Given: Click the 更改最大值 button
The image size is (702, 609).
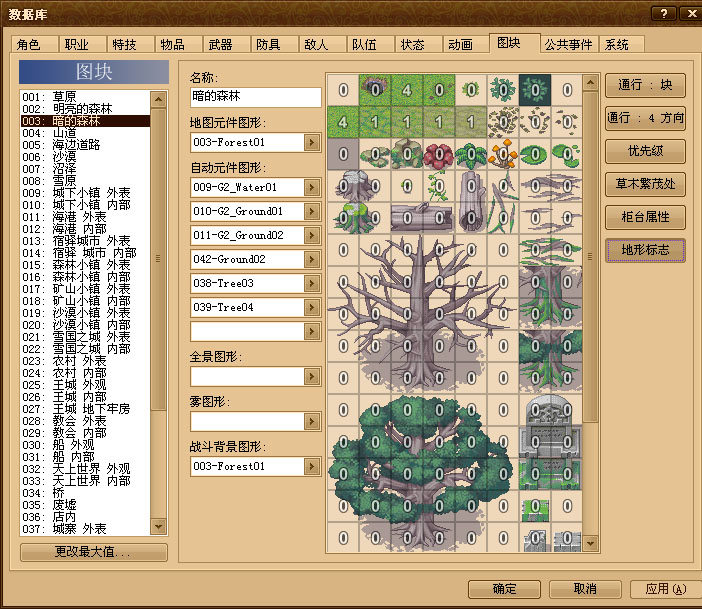Looking at the screenshot, I should click(x=94, y=552).
